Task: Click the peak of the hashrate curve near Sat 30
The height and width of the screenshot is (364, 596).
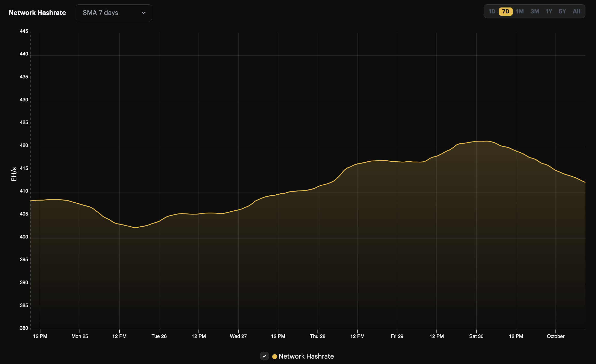Action: tap(482, 141)
